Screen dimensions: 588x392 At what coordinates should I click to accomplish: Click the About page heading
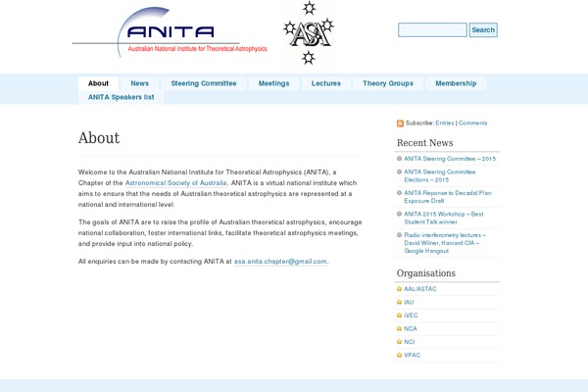tap(99, 138)
